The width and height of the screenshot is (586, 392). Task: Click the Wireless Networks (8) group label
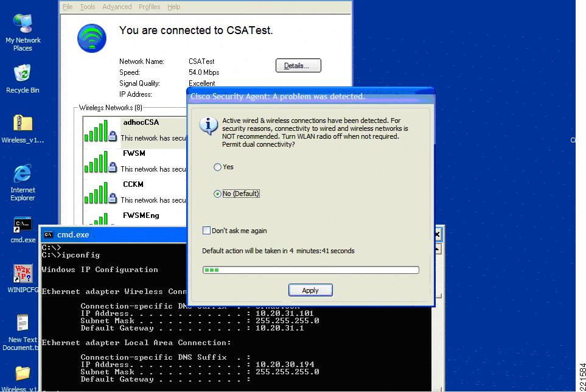point(111,108)
